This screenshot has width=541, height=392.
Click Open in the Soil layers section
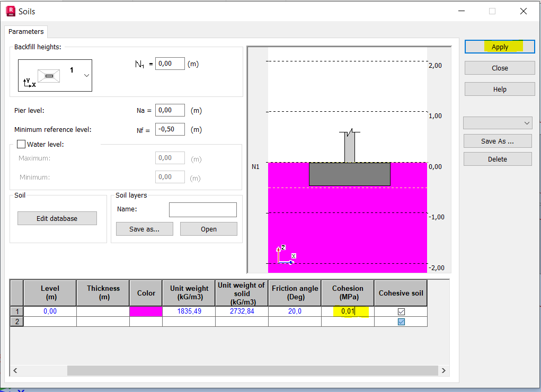pyautogui.click(x=208, y=228)
